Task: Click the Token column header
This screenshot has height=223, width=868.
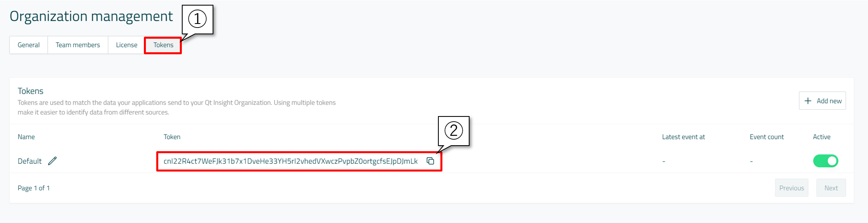Action: 172,137
